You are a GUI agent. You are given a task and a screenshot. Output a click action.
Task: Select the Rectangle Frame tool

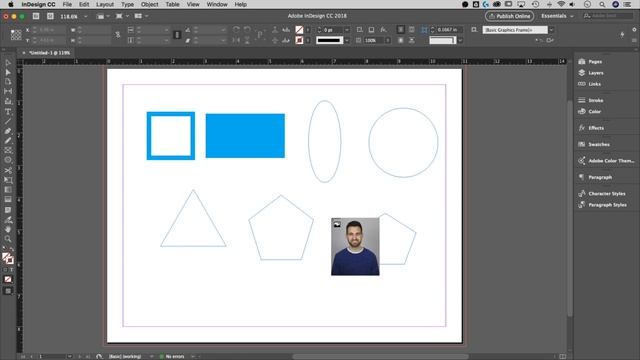pos(8,151)
